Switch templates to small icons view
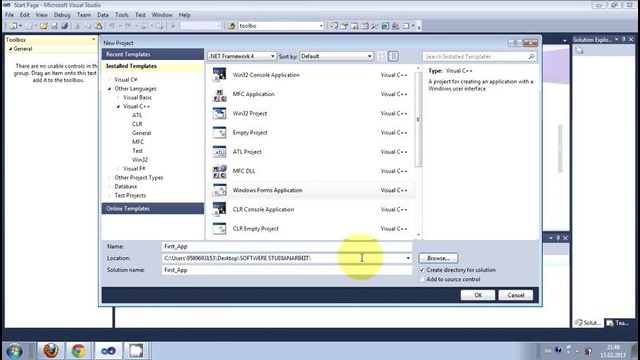Viewport: 640px width, 360px height. click(382, 56)
